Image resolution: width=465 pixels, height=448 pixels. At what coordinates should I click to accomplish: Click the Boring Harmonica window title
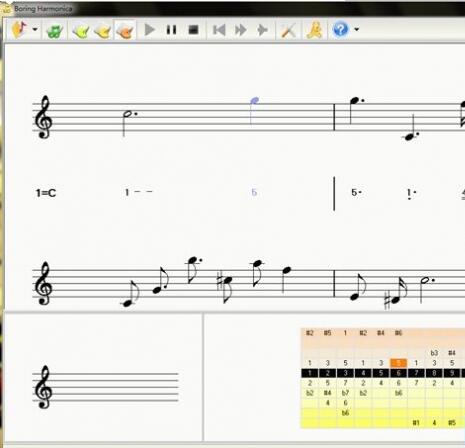43,9
